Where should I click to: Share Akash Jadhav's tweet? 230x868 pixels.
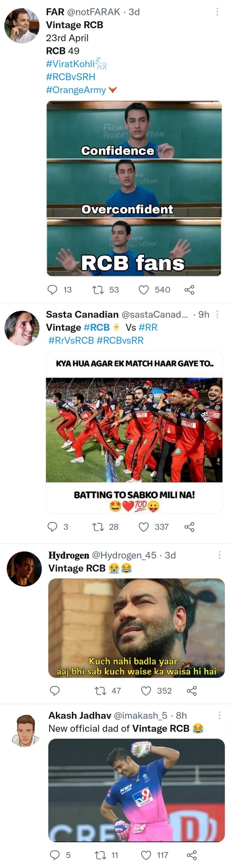[192, 855]
